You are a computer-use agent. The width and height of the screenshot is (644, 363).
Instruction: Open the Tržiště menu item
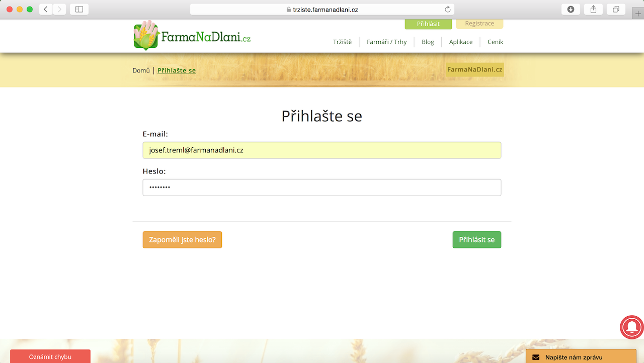coord(342,42)
